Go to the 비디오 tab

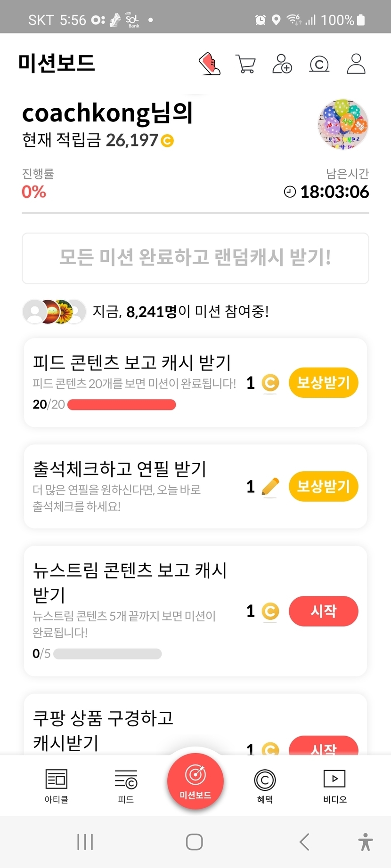[334, 786]
